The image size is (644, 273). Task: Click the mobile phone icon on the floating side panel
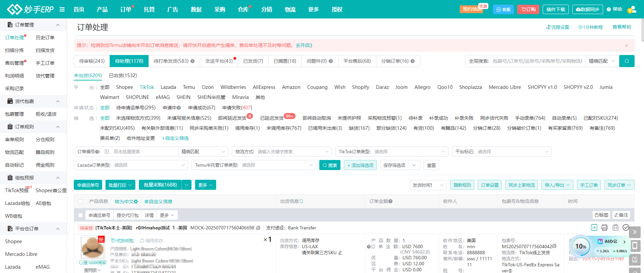(635, 245)
